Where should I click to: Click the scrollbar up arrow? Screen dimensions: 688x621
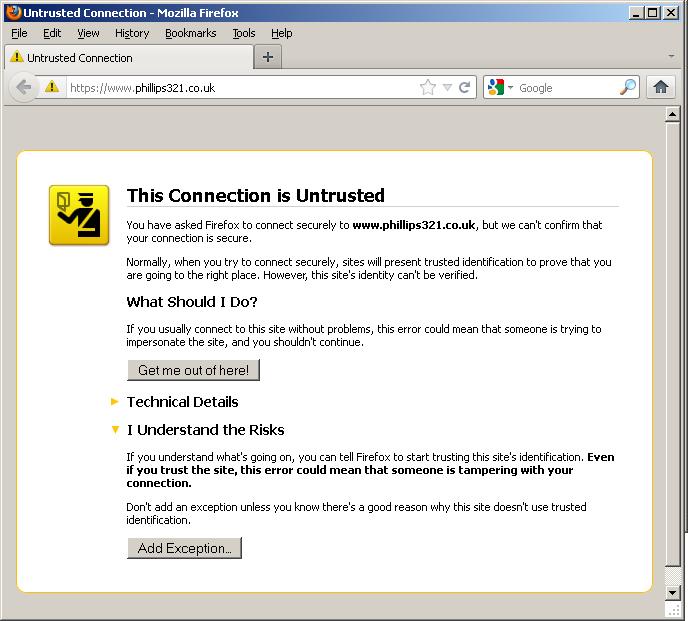coord(672,115)
